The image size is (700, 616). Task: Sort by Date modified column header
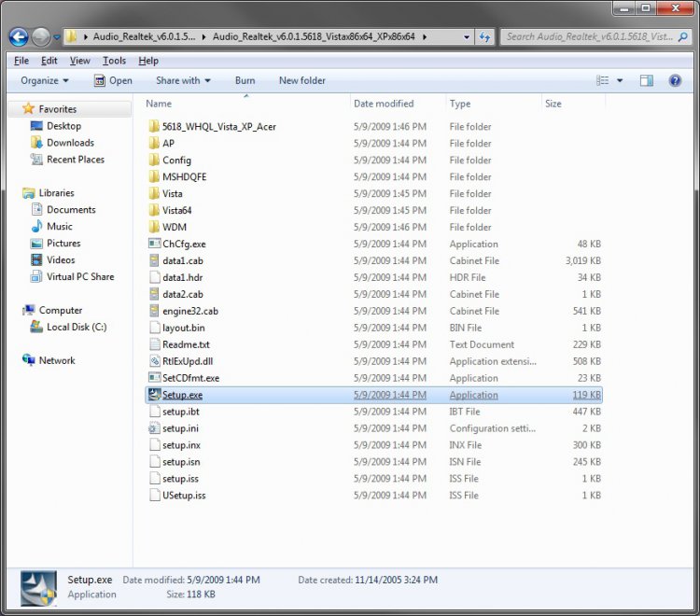point(384,104)
